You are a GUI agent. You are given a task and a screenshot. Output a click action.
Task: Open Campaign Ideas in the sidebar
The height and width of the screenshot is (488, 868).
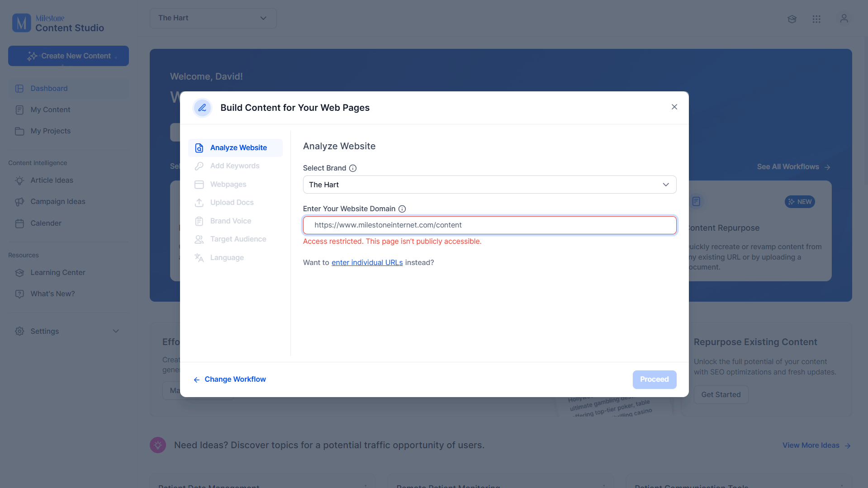click(x=68, y=202)
